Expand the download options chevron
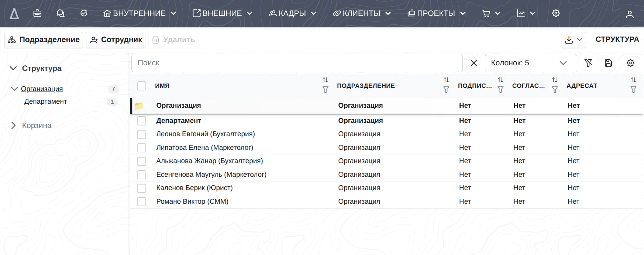 pos(579,40)
